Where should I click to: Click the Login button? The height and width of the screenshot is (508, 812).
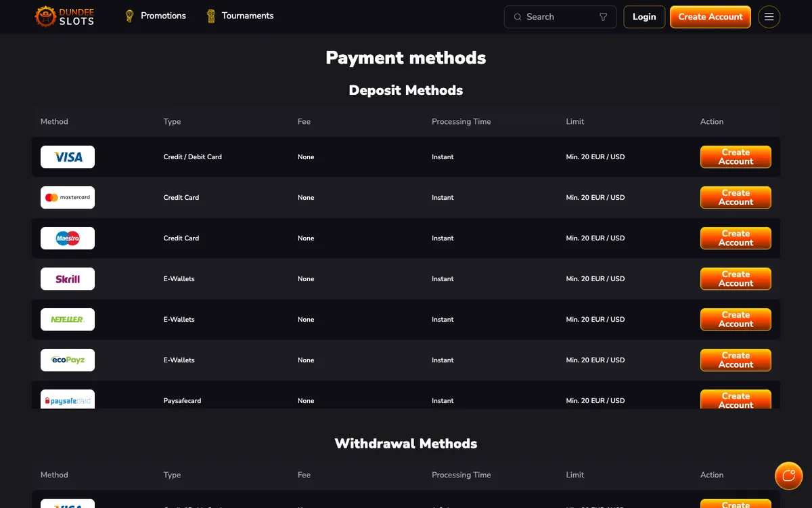click(x=644, y=17)
